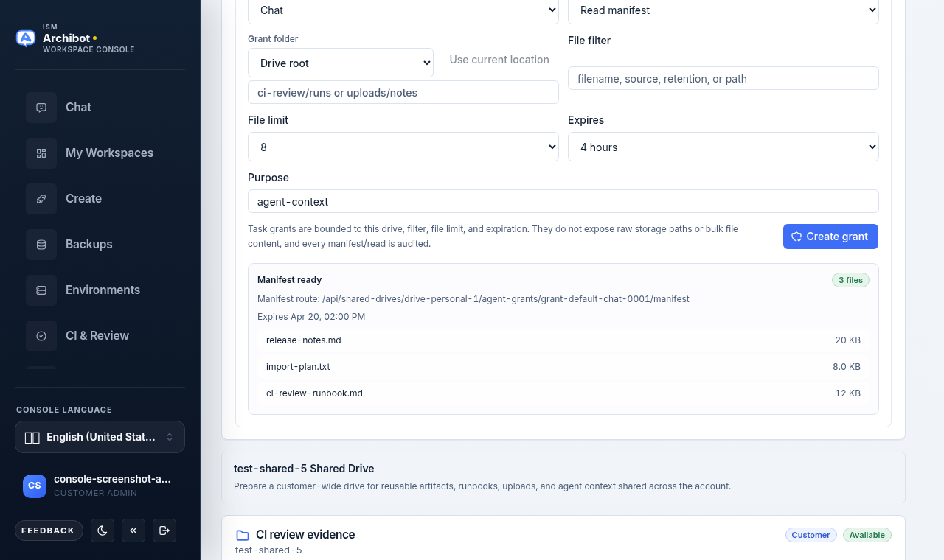
Task: Click the 3 files badge
Action: [x=850, y=280]
